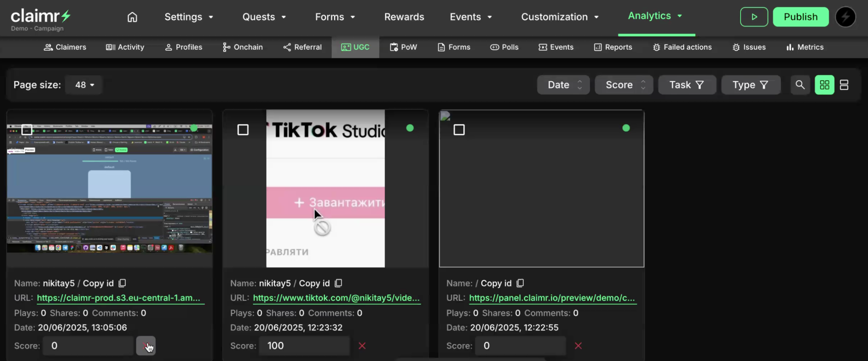
Task: Copy id icon for panel.claimr.io card
Action: click(520, 283)
